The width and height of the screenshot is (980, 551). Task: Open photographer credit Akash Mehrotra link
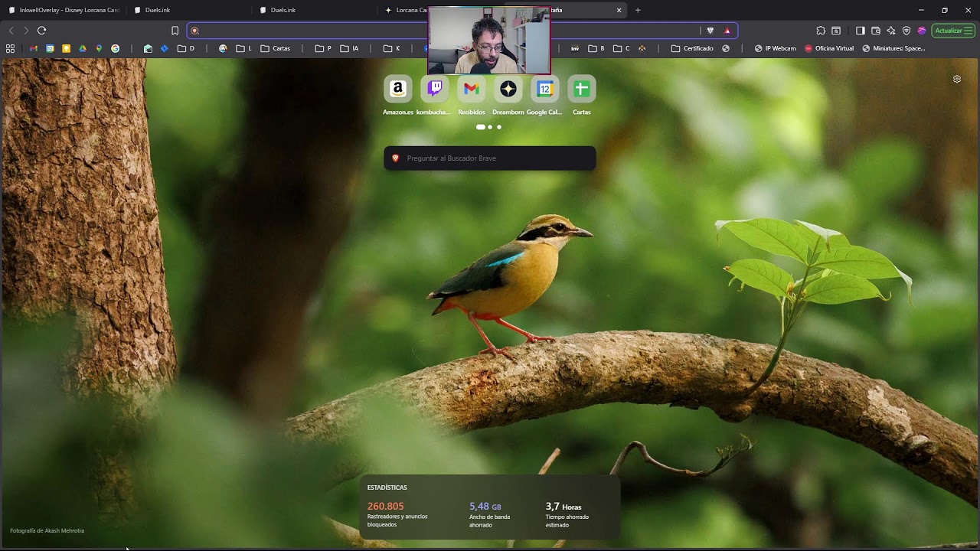point(47,530)
